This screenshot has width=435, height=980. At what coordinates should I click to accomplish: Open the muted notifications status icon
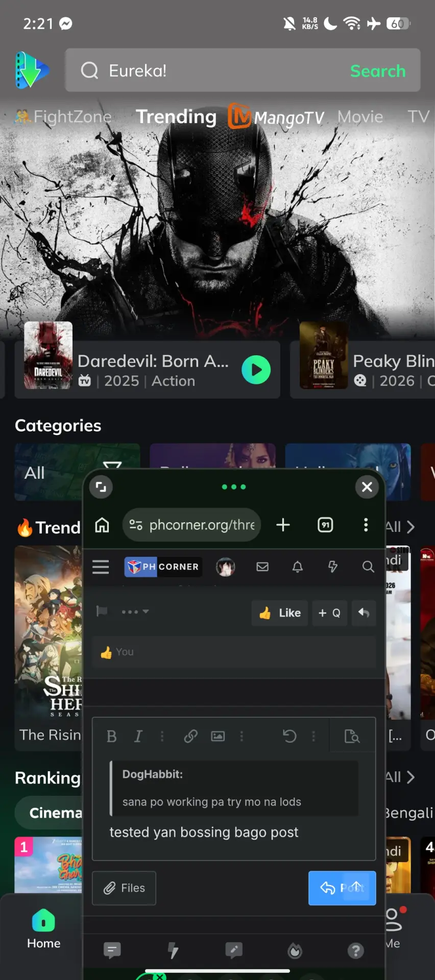pos(289,23)
